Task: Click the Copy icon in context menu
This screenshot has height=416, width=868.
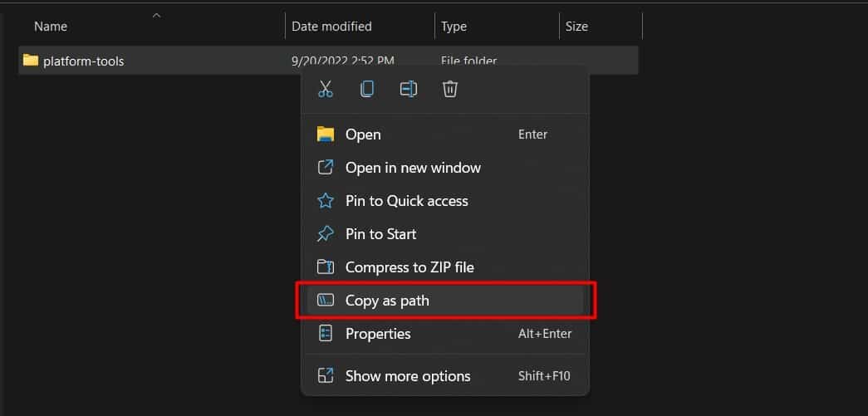Action: click(x=367, y=89)
